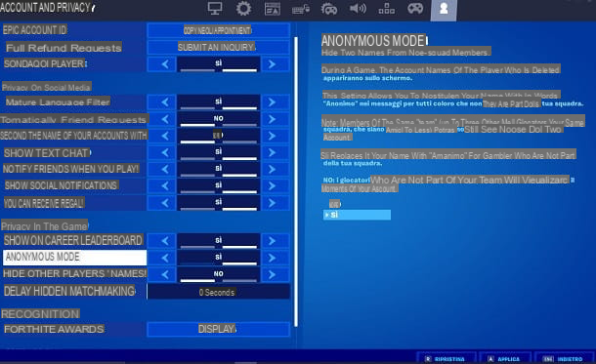
Task: Select highlighted Si option in description panel
Action: tap(357, 215)
